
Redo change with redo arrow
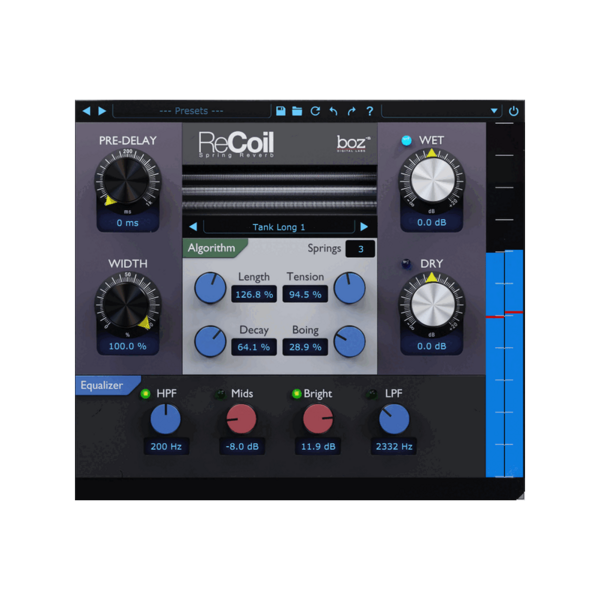click(351, 111)
